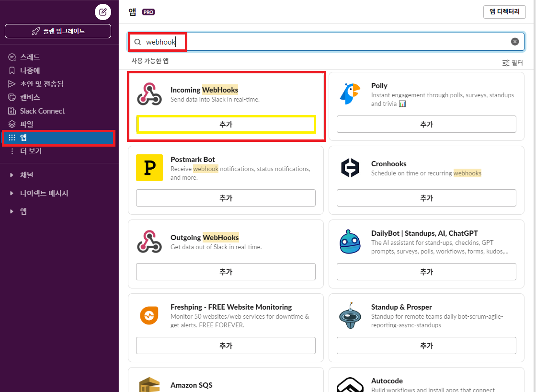Image resolution: width=536 pixels, height=392 pixels.
Task: Click the Incoming WebHooks app icon
Action: click(x=149, y=94)
